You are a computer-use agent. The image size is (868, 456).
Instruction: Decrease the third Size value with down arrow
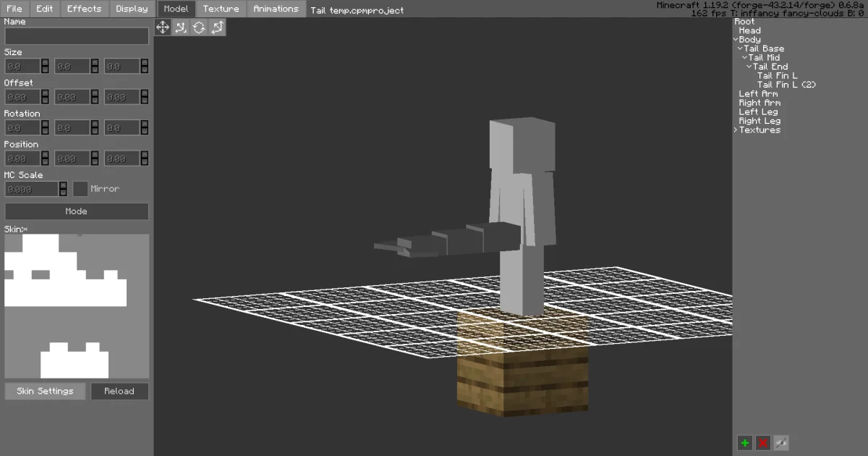point(145,71)
